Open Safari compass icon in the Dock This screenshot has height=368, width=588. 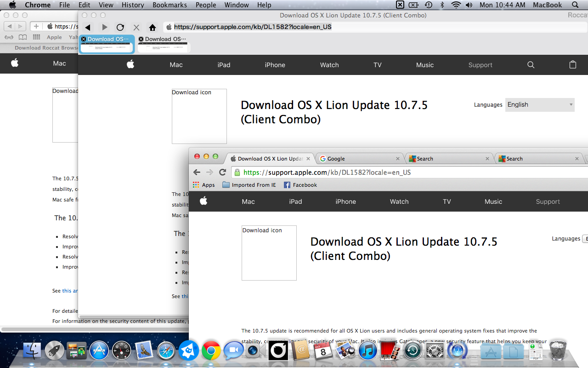[x=166, y=351]
